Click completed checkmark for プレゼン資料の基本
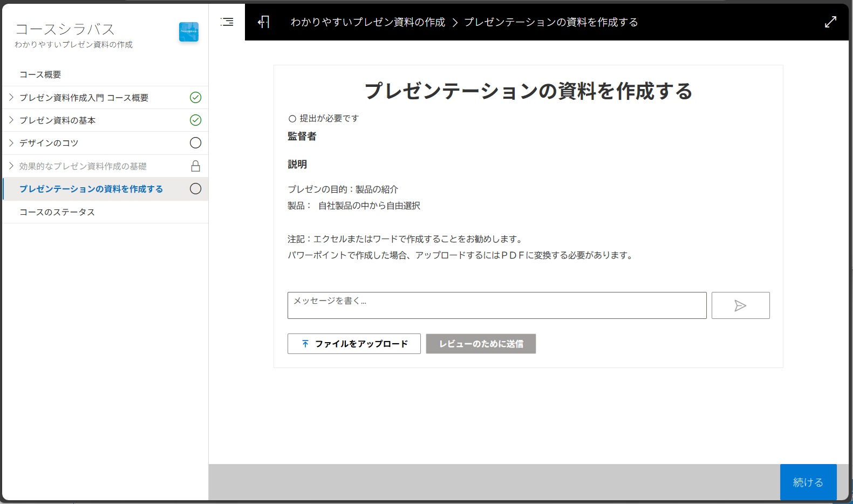This screenshot has height=504, width=853. pyautogui.click(x=196, y=120)
